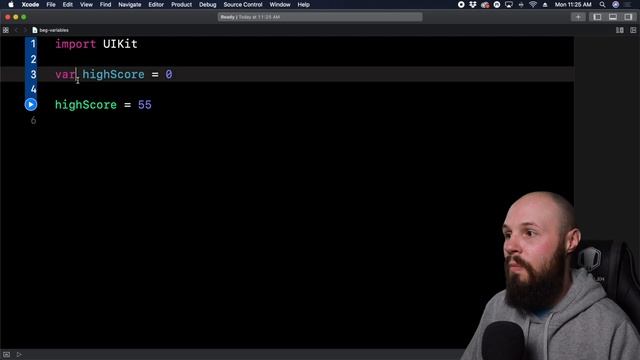Open the adjust editor options button
The image size is (640, 360).
[x=620, y=30]
